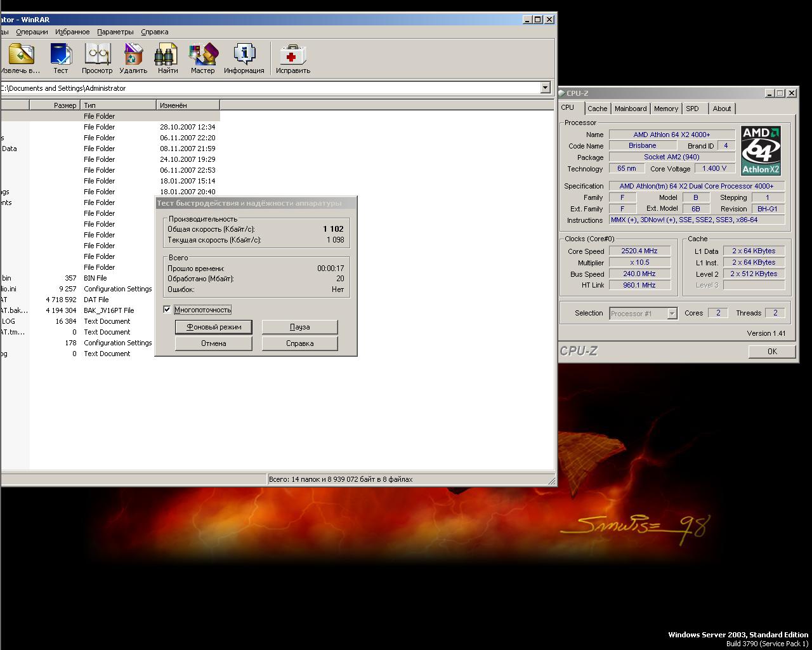Click the Отмена button in benchmark dialog
The height and width of the screenshot is (650, 812).
214,343
